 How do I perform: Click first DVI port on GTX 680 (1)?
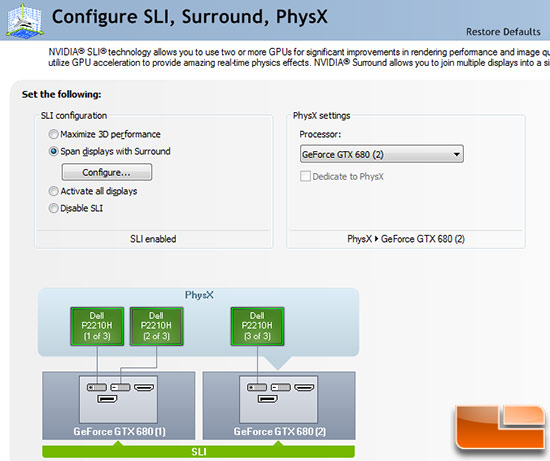(x=97, y=387)
